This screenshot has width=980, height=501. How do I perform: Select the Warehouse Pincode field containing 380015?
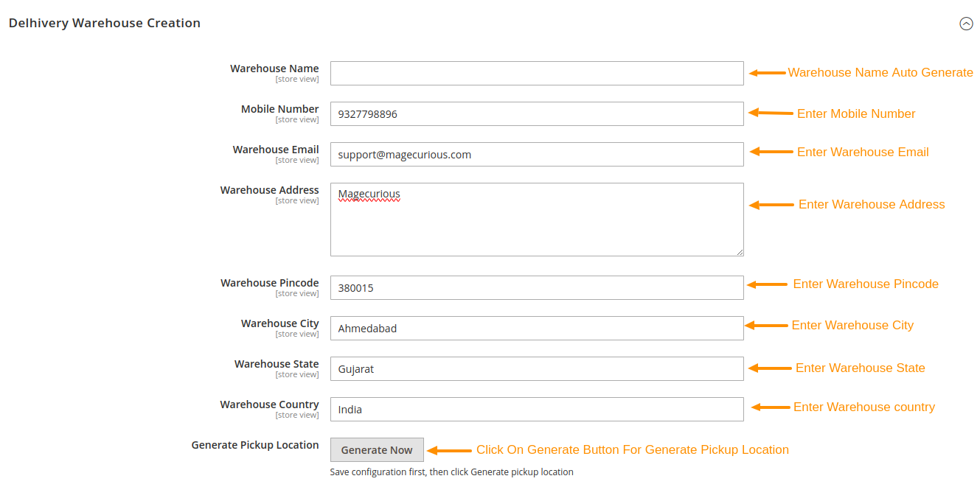pyautogui.click(x=536, y=287)
